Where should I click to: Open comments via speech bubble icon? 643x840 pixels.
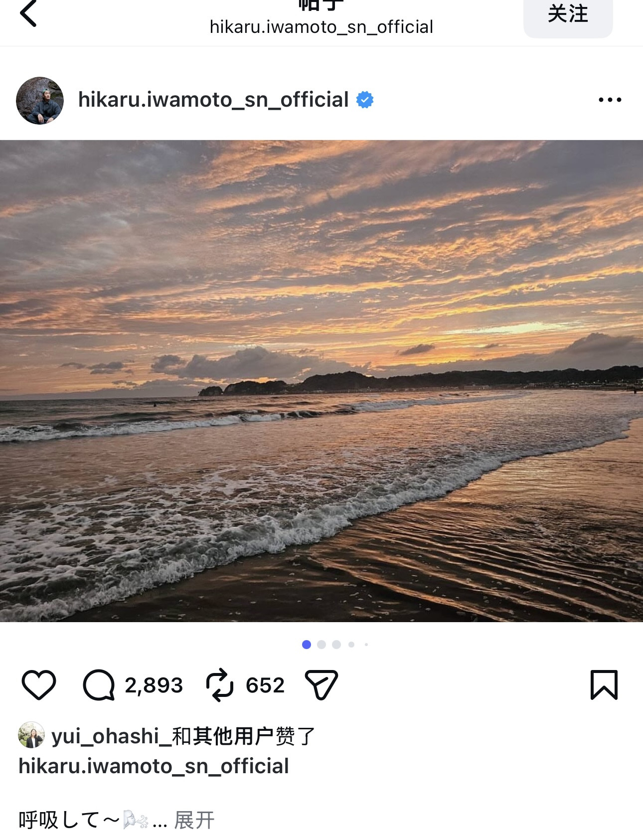[x=99, y=685]
